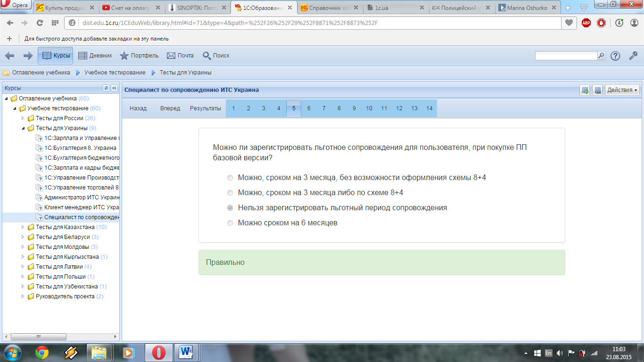644x362 pixels.
Task: Go to question 1 tab
Action: click(233, 108)
